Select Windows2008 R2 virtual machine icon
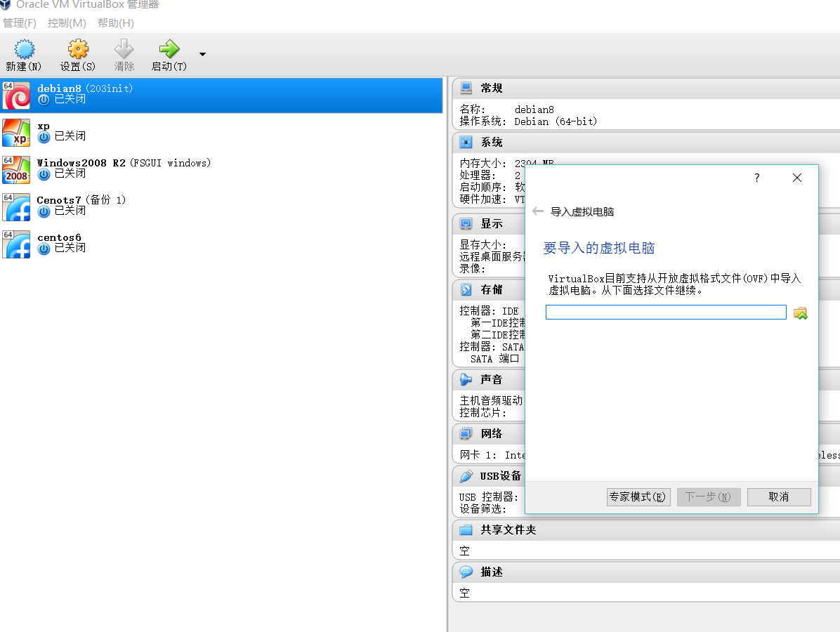840x632 pixels. click(16, 169)
